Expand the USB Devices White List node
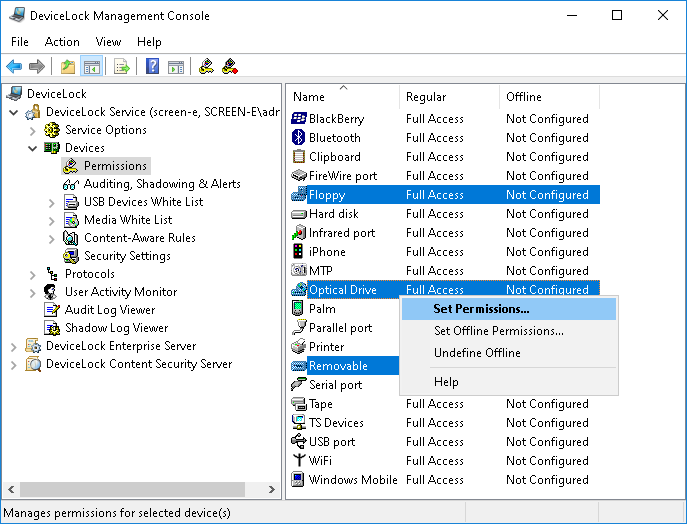Viewport: 687px width, 524px height. [52, 202]
